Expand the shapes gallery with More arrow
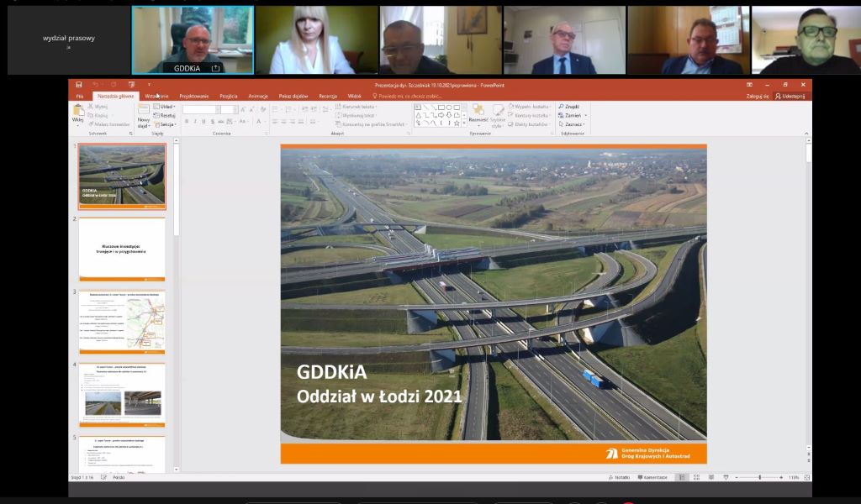The height and width of the screenshot is (504, 861). coord(464,124)
